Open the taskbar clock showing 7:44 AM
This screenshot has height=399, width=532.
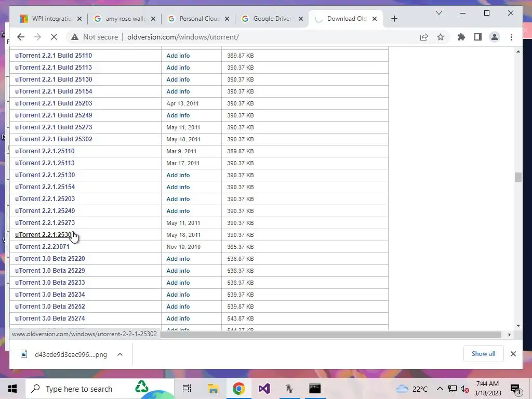pos(487,389)
